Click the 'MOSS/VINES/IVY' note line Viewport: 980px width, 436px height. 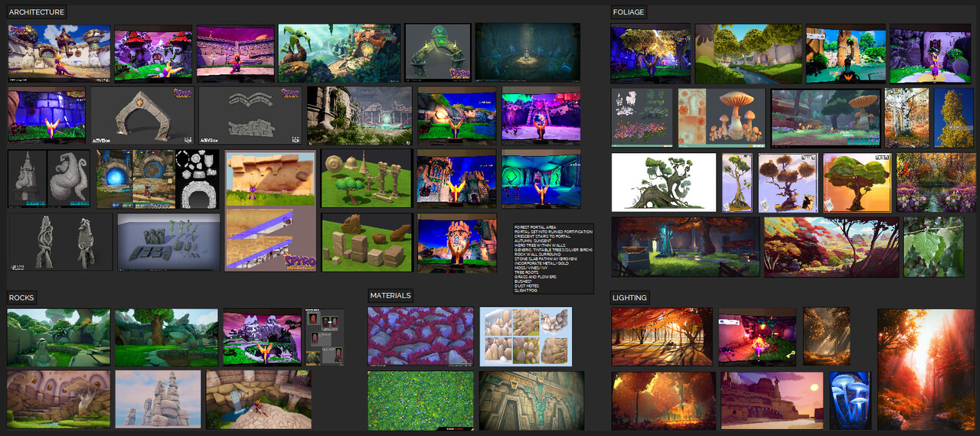529,268
